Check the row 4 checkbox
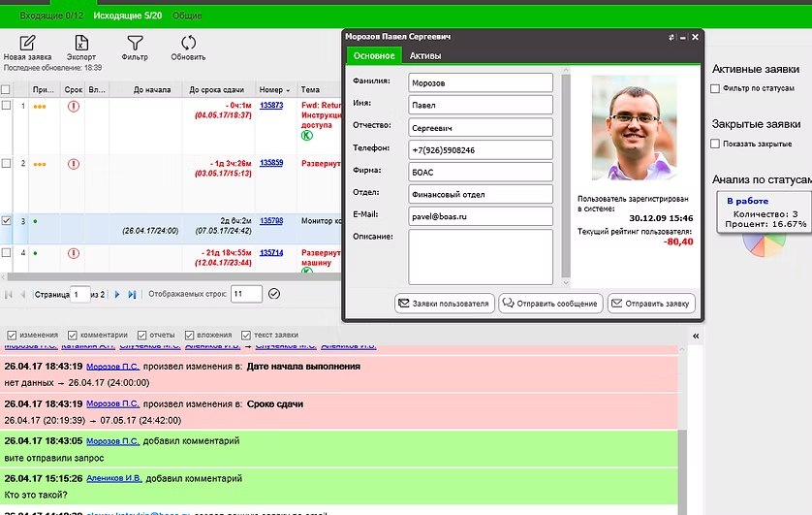 pos(6,253)
